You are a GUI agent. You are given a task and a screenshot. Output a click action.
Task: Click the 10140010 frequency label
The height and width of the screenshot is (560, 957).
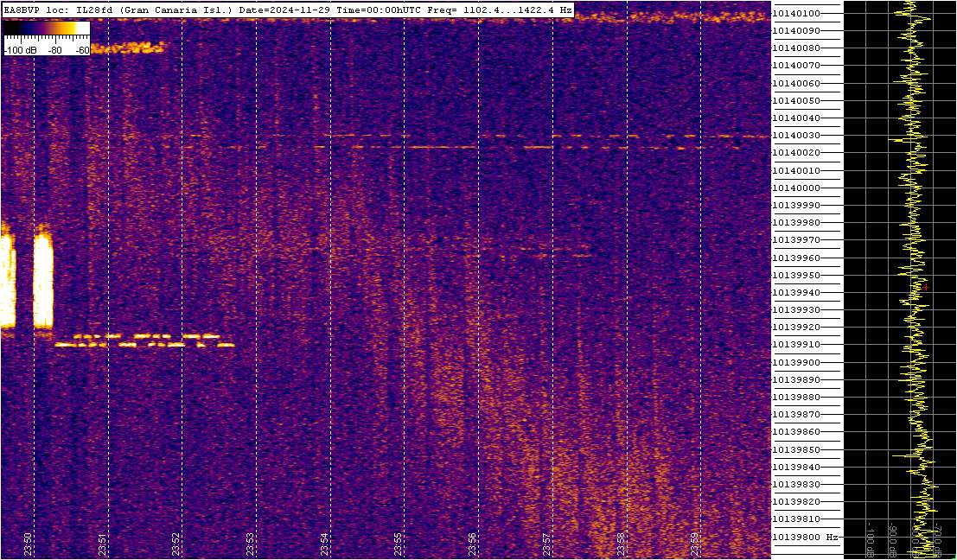[796, 171]
